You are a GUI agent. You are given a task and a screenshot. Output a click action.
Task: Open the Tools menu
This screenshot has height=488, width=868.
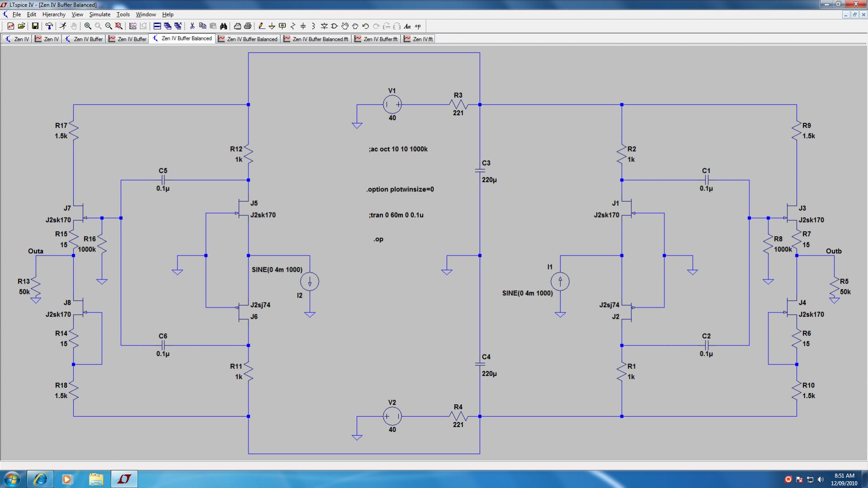[x=123, y=14]
